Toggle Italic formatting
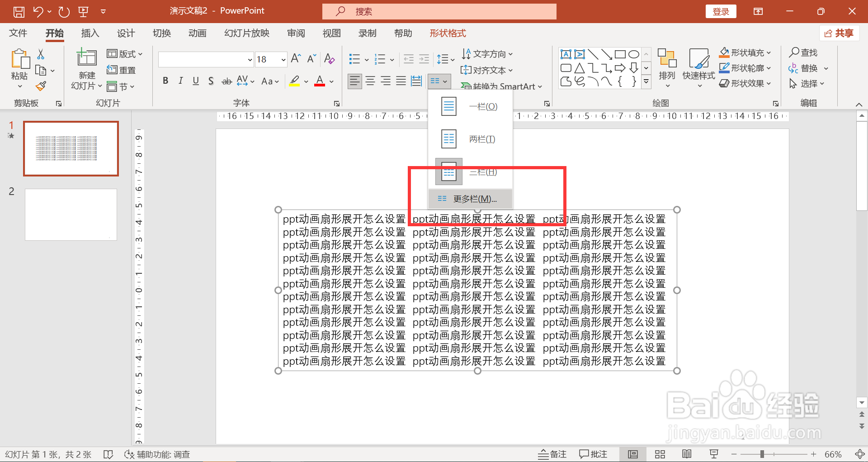This screenshot has height=462, width=868. click(x=180, y=81)
